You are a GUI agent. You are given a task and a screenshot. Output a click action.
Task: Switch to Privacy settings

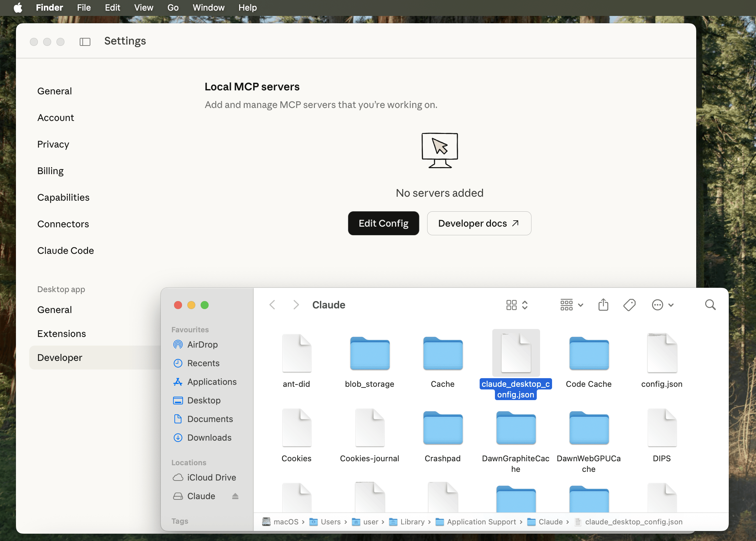(x=53, y=144)
